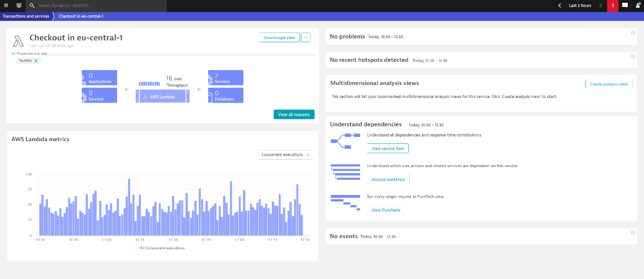
Task: Open the hamburger navigation menu
Action: coord(6,6)
